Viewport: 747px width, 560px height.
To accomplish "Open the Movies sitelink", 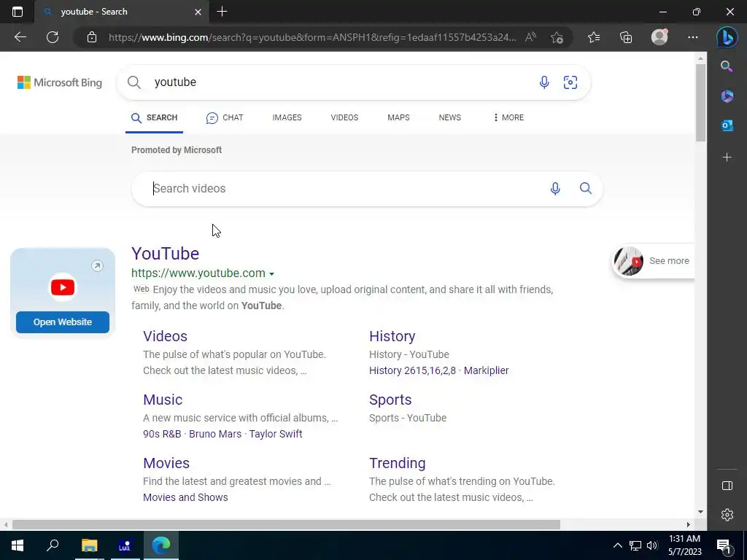I will tap(166, 463).
